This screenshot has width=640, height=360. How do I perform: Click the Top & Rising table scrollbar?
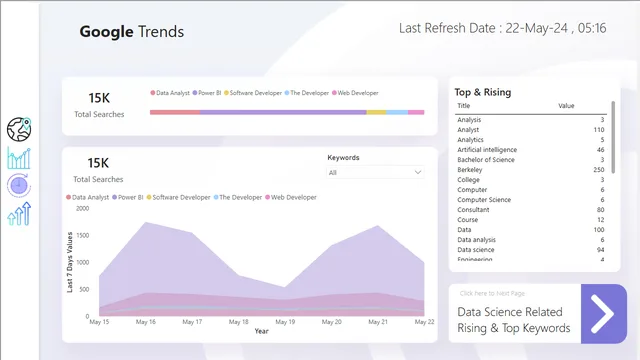click(x=613, y=137)
